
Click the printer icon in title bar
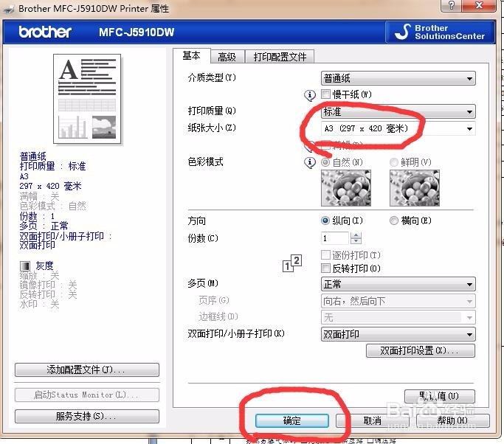(x=9, y=10)
